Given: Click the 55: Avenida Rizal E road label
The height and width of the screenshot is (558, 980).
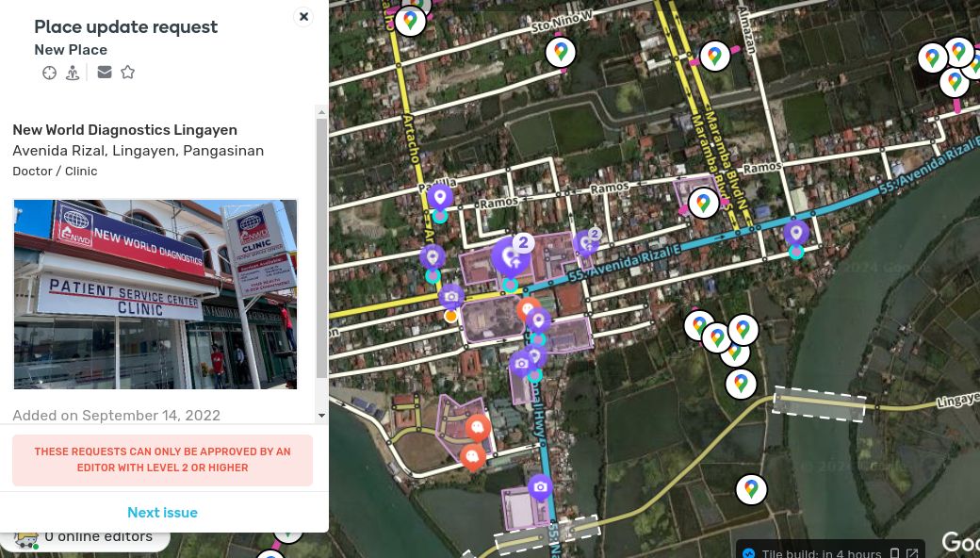Looking at the screenshot, I should click(625, 261).
